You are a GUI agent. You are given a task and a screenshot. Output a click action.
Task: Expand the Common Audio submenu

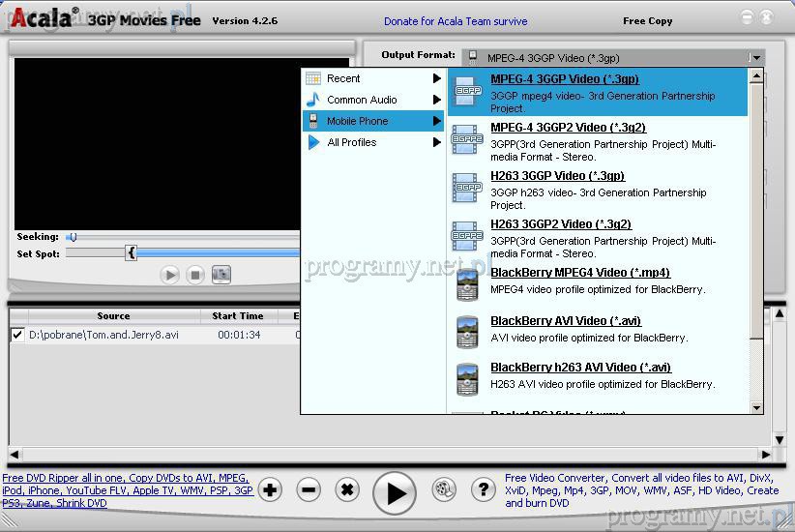372,100
